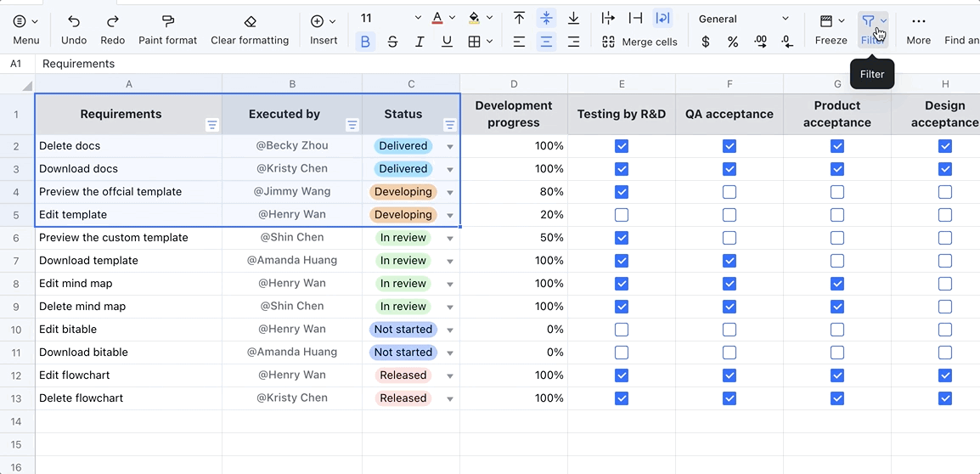Check Product acceptance for Download template
The width and height of the screenshot is (980, 474).
(837, 261)
